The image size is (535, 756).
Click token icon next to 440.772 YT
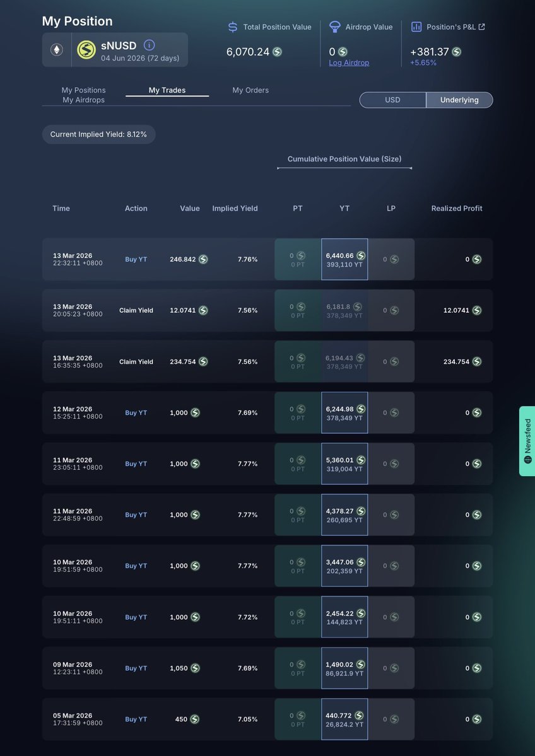pyautogui.click(x=359, y=716)
